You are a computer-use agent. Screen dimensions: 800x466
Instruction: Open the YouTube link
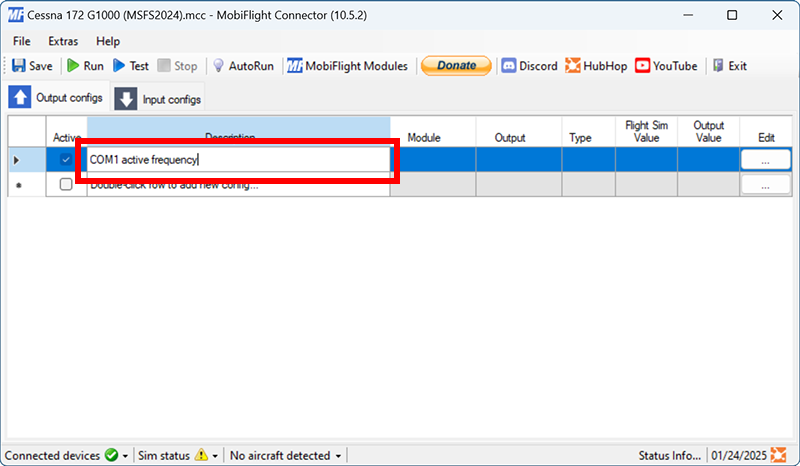(666, 66)
